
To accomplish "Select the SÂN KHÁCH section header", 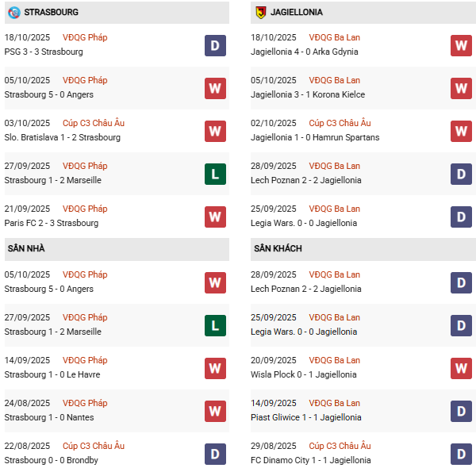I will point(278,249).
